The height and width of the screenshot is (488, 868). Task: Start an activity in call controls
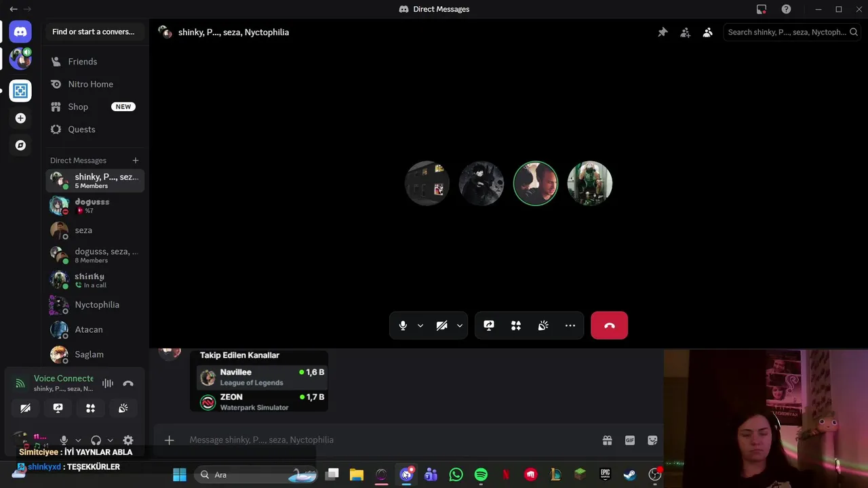click(516, 325)
